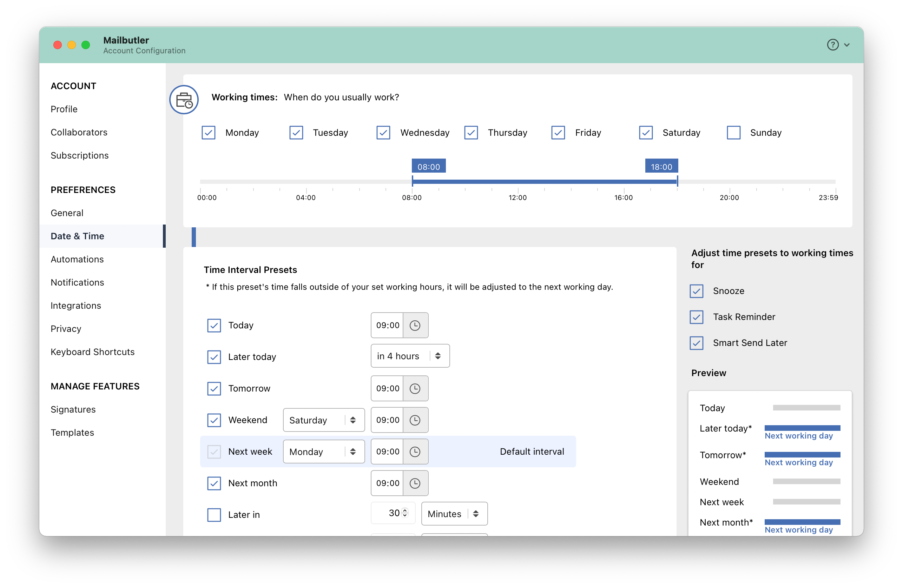Uncheck Smart Send Later adjustment
This screenshot has height=588, width=903.
point(697,343)
